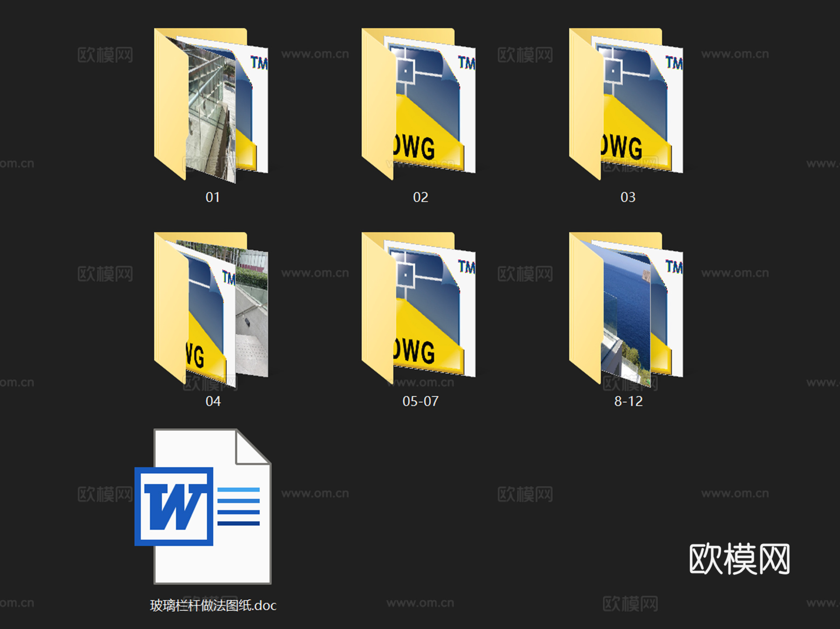Select the folder icon named 04
The height and width of the screenshot is (629, 840).
pyautogui.click(x=211, y=309)
